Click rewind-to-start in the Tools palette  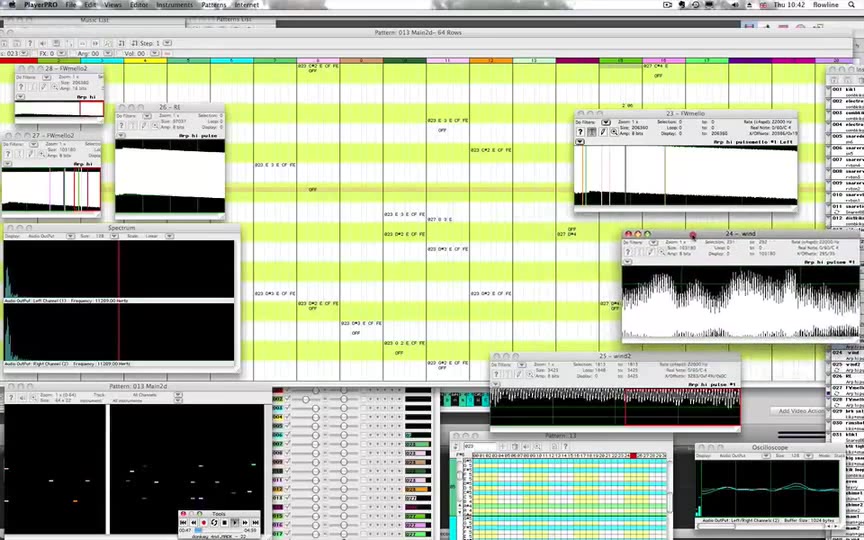click(x=182, y=522)
